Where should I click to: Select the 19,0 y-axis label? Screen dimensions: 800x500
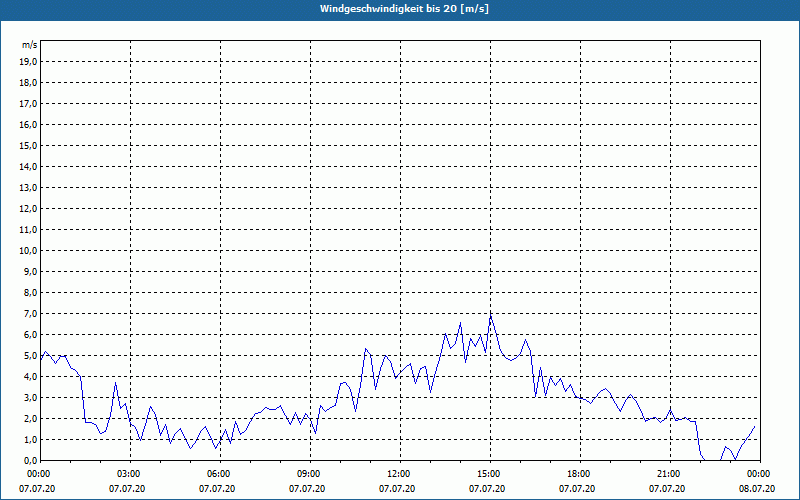[x=29, y=62]
